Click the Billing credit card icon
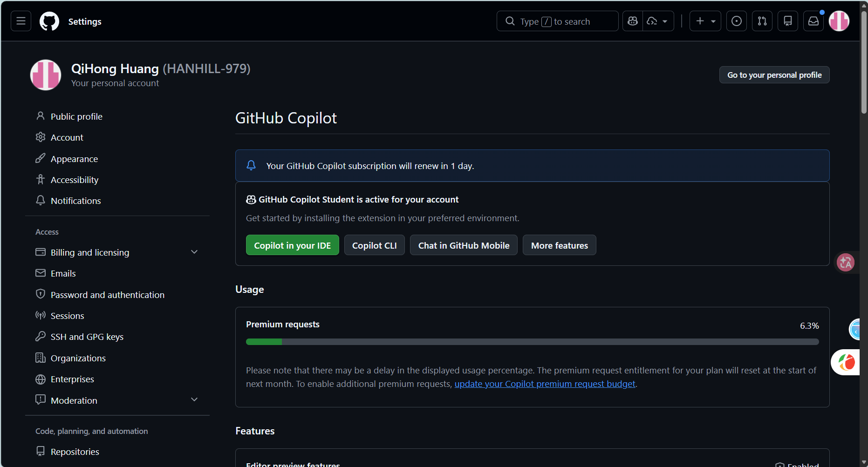 point(41,252)
